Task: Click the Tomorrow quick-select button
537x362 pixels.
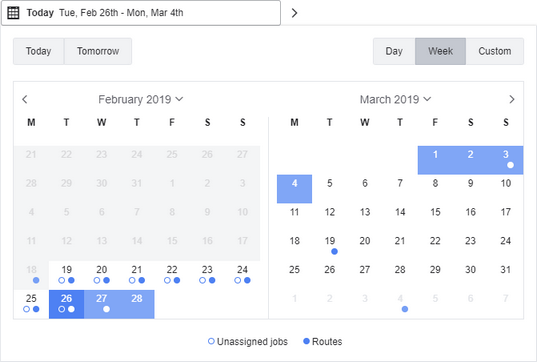Action: 98,51
